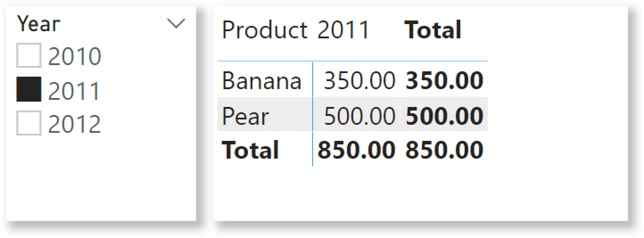The height and width of the screenshot is (238, 644).
Task: Click Pear row total 500.00
Action: 444,117
